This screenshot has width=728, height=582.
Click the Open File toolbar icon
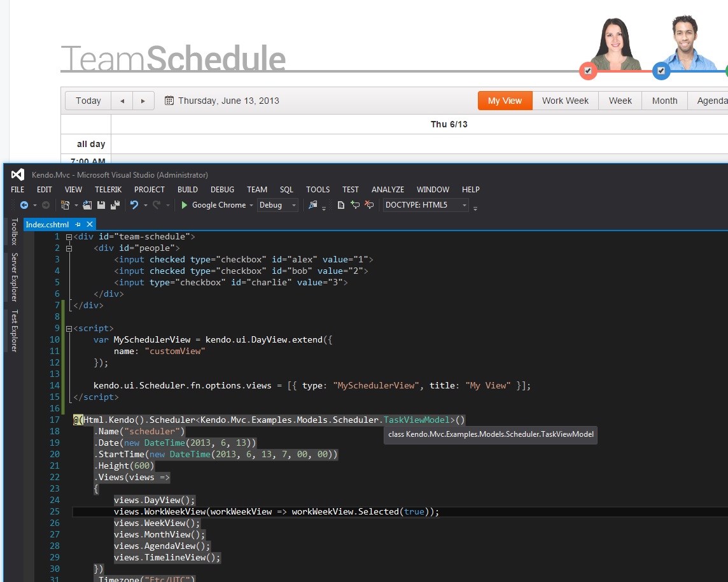[x=87, y=205]
